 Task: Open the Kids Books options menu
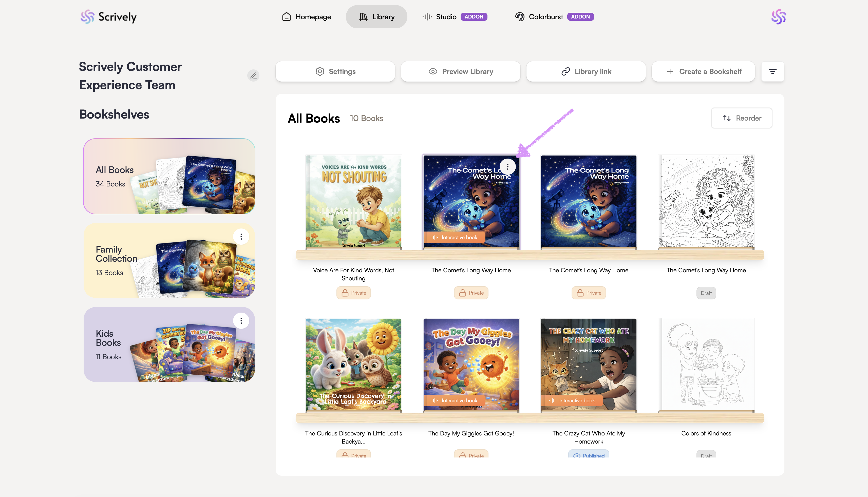241,320
